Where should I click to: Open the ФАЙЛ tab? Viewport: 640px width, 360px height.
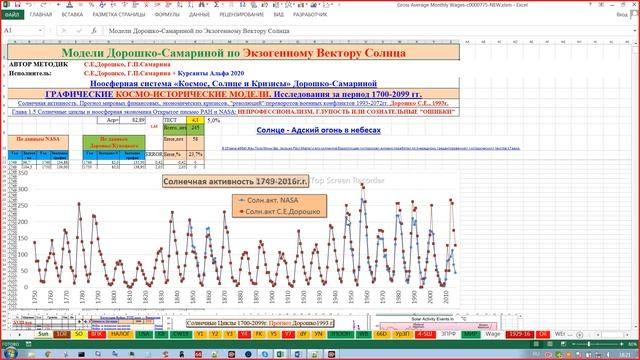click(x=12, y=15)
